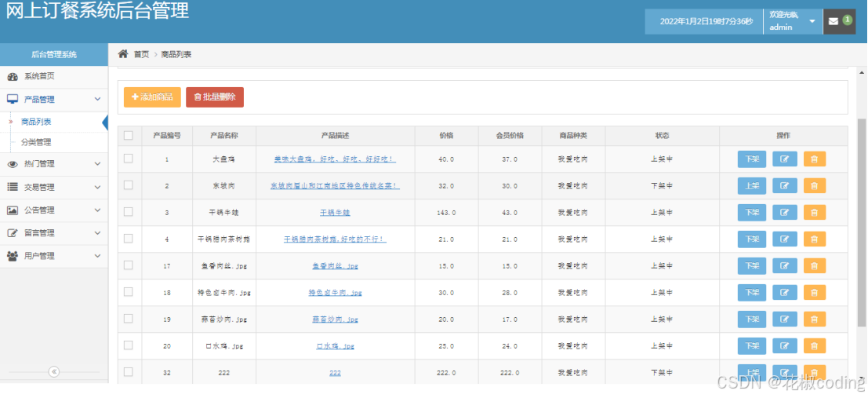Check the box for product 鱼香肉丝.jpg

[129, 265]
